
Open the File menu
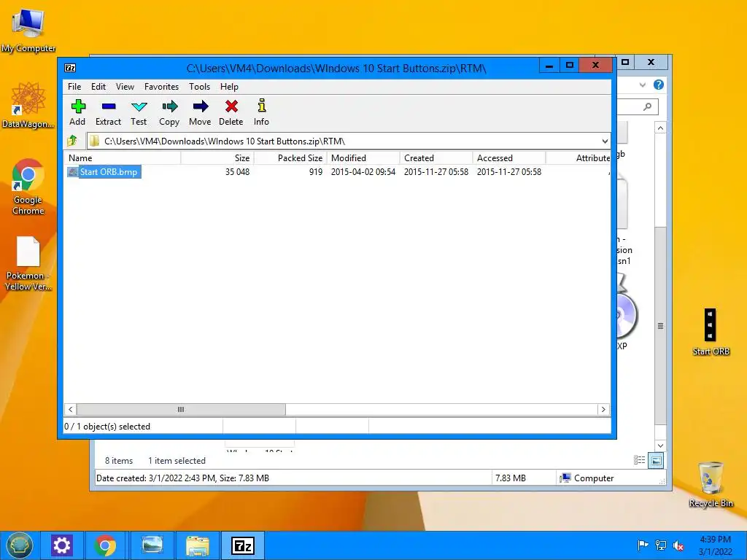click(74, 87)
